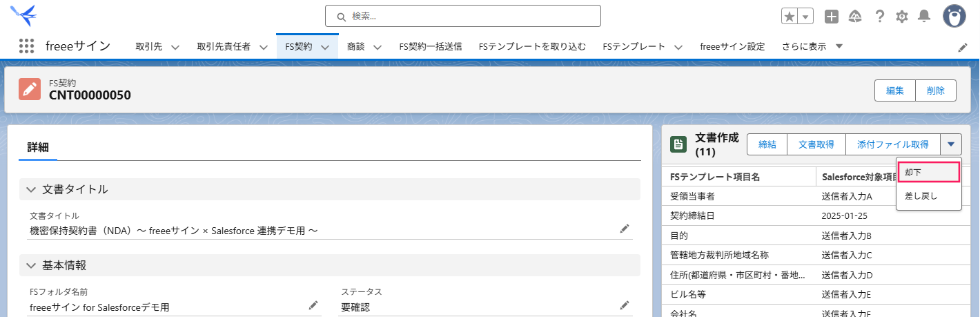
Task: Expand the favorites list dropdown arrow
Action: (806, 17)
